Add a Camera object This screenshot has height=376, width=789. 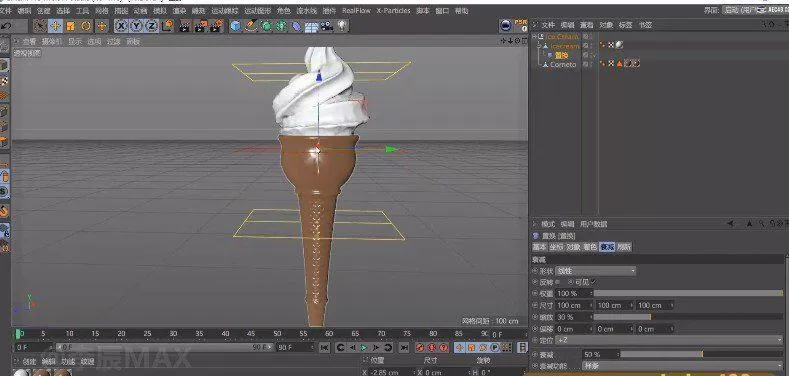tap(327, 26)
